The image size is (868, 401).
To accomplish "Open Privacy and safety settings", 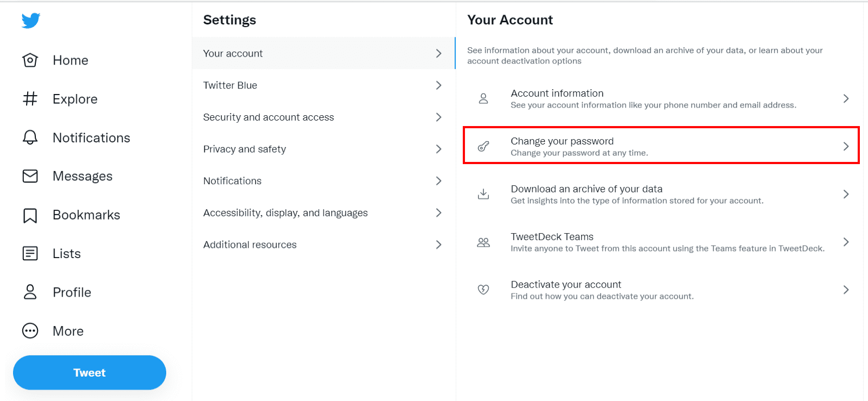I will (324, 149).
